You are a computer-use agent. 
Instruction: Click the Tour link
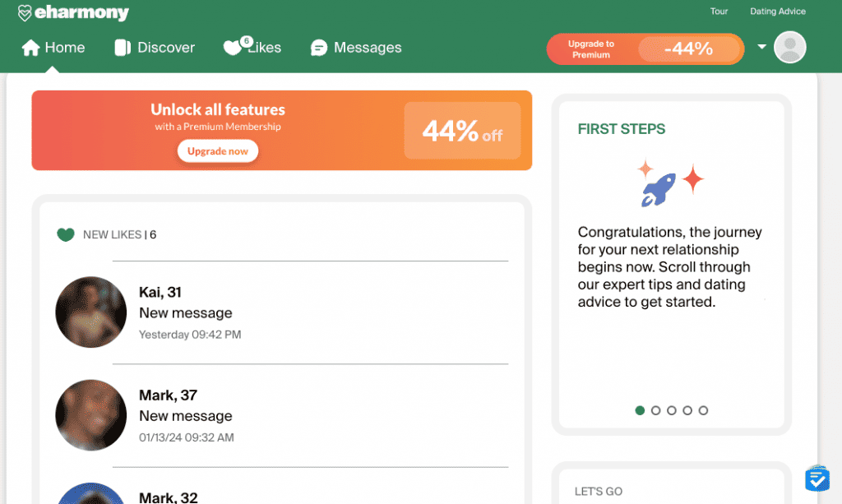[x=719, y=12]
